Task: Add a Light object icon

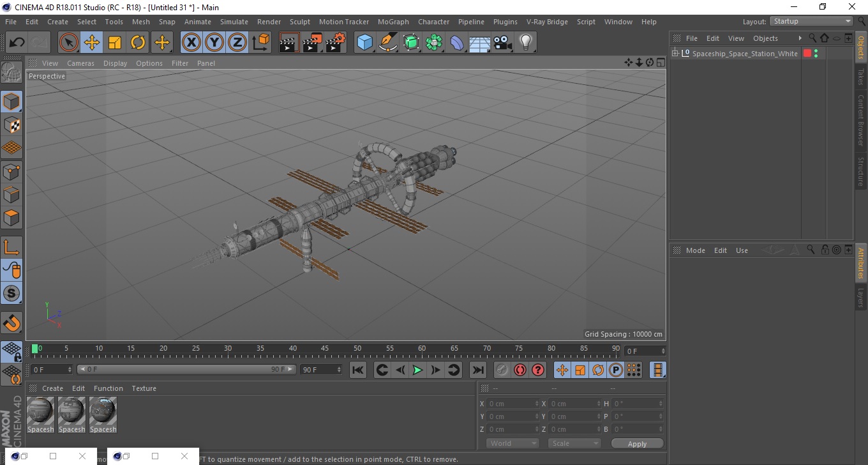Action: (x=526, y=43)
